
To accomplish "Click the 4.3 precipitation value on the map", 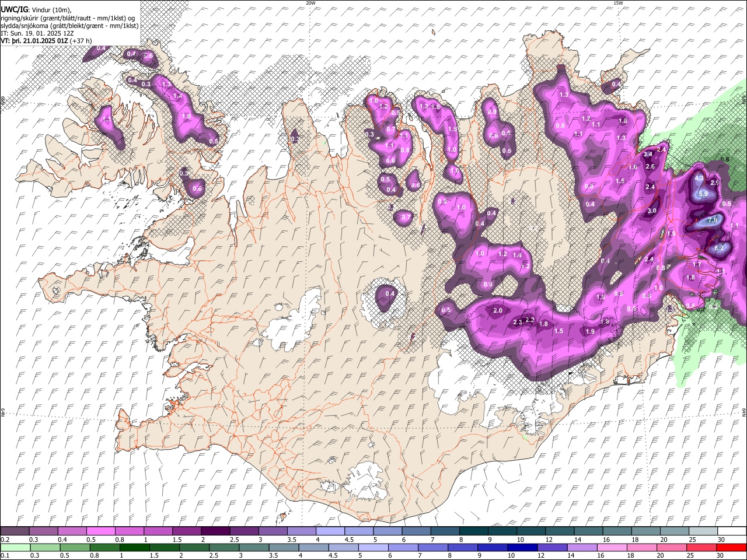I will [700, 178].
